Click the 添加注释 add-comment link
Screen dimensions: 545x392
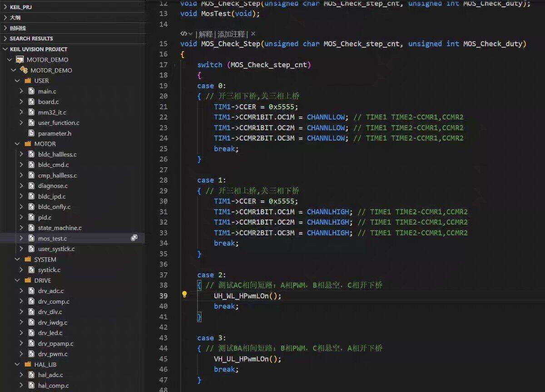click(x=231, y=34)
